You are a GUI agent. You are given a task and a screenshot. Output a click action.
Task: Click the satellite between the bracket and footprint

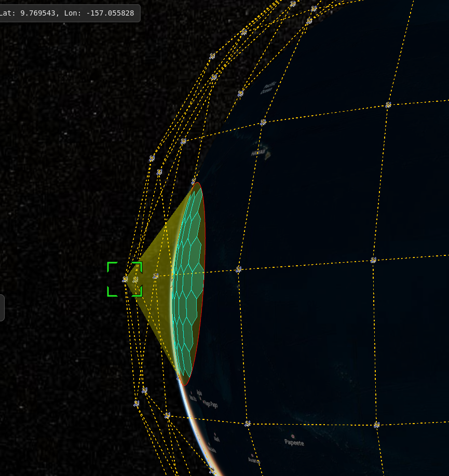(x=155, y=276)
